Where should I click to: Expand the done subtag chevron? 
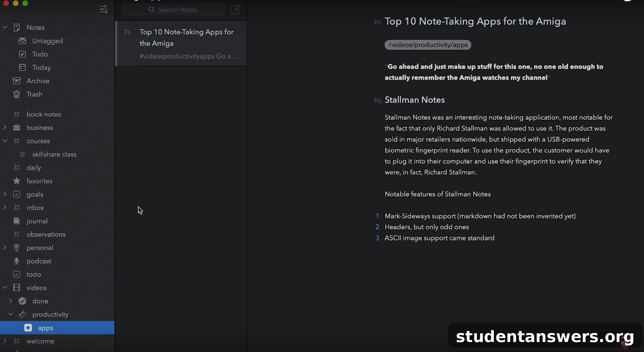[x=11, y=301]
